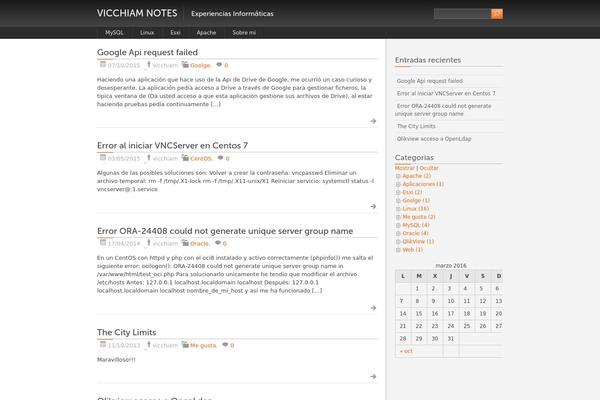
Task: Expand the Apache (2) category
Action: coord(398,176)
